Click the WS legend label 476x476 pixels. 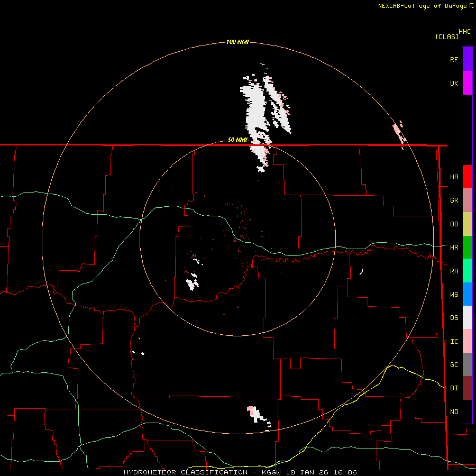pyautogui.click(x=454, y=295)
